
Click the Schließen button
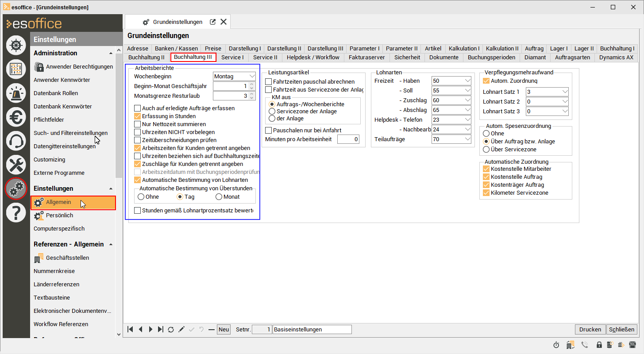pos(622,329)
